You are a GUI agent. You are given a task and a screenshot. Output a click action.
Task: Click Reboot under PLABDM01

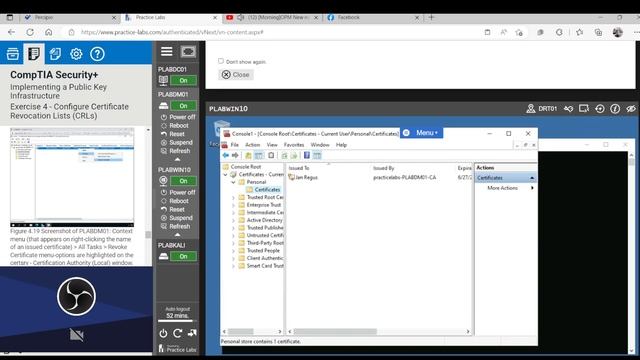[x=175, y=126]
